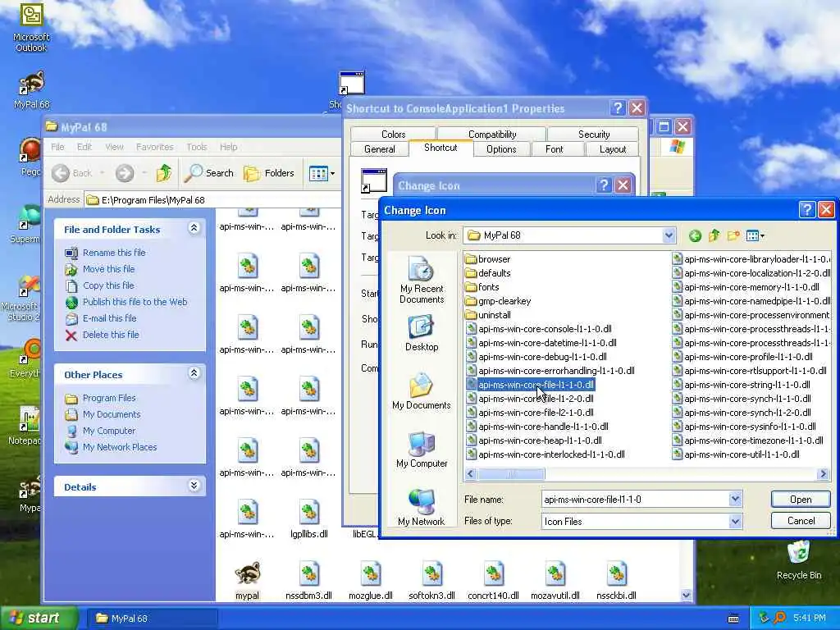
Task: Switch to the Layout tab
Action: click(x=612, y=149)
